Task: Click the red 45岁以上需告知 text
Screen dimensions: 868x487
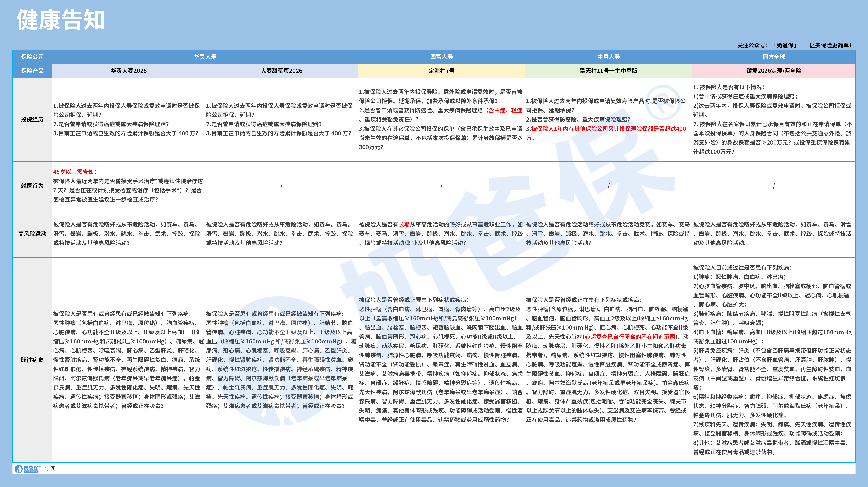Action: tap(75, 172)
